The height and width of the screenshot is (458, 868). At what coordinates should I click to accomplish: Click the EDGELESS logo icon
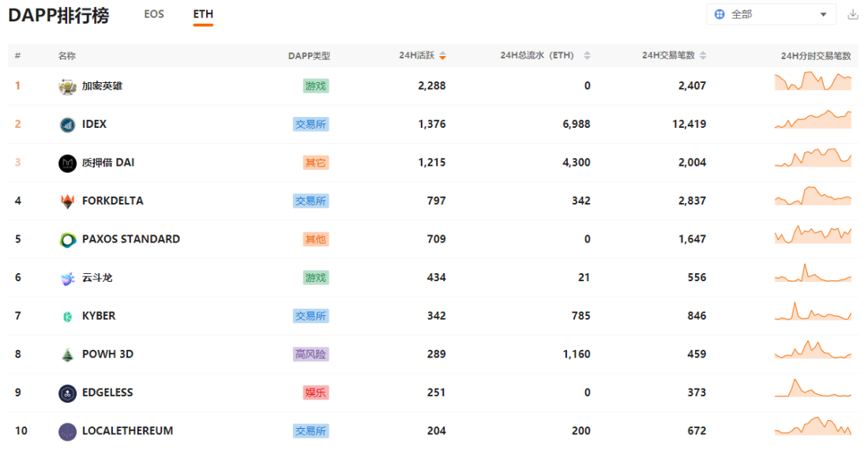68,393
